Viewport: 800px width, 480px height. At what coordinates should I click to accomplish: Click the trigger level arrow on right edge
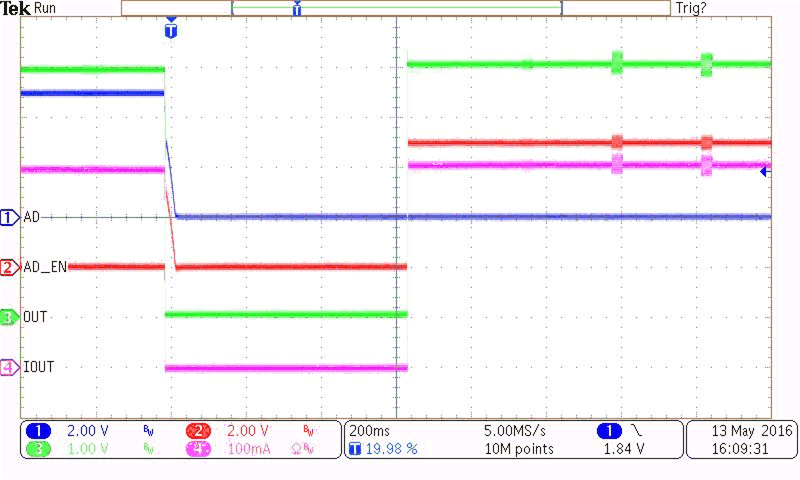[x=764, y=172]
